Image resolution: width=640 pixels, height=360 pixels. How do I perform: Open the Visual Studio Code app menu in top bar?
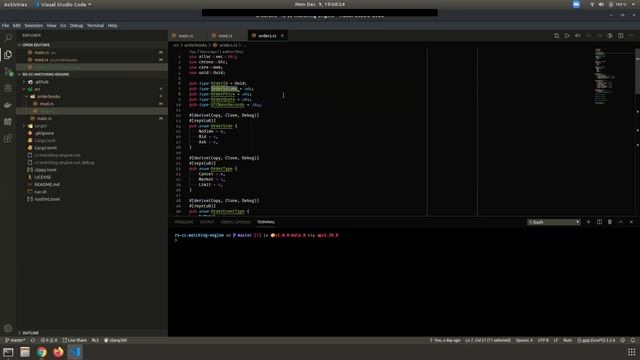[63, 4]
